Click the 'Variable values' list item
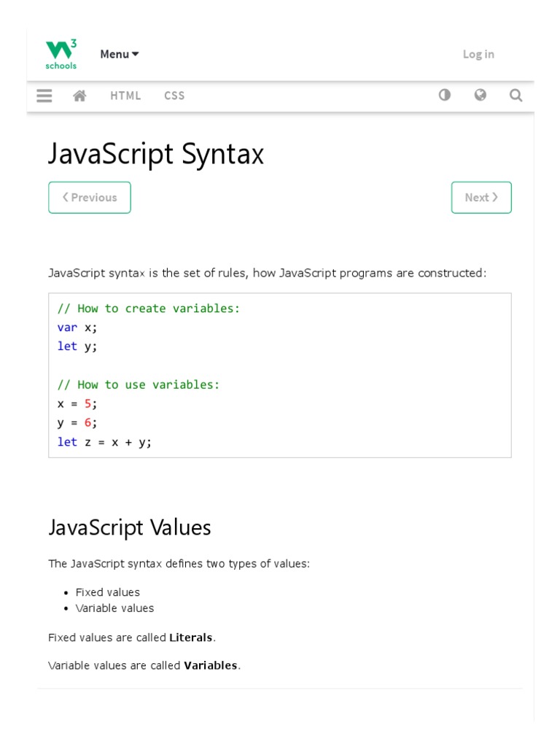 click(x=114, y=608)
